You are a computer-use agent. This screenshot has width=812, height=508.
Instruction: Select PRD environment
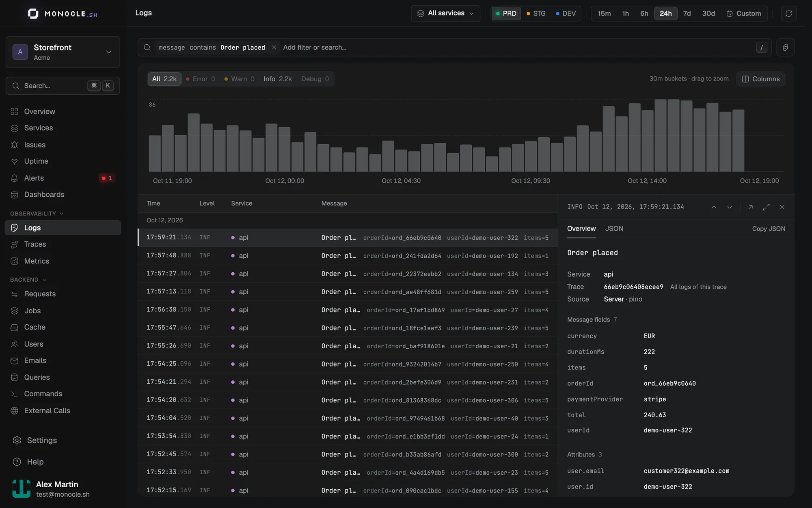(506, 13)
